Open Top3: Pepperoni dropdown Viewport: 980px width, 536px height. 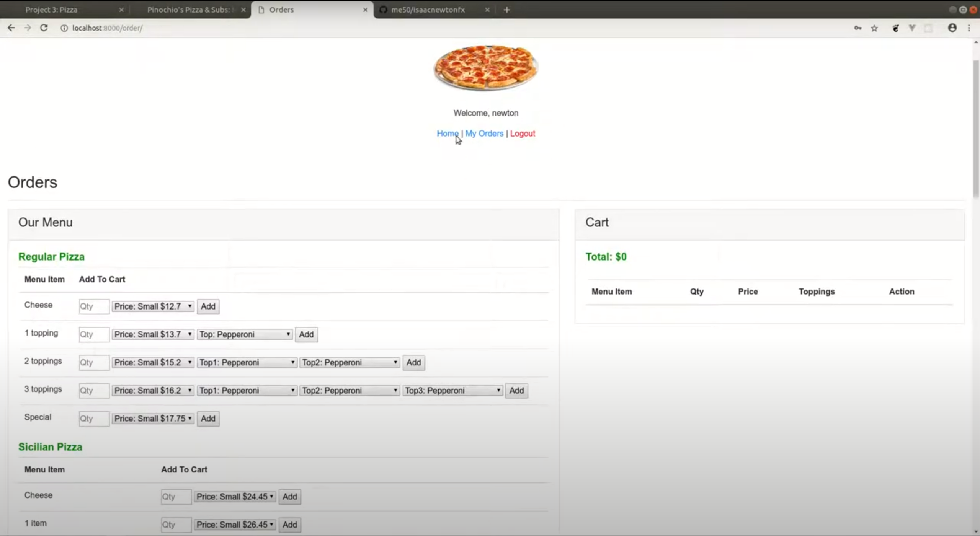click(452, 391)
